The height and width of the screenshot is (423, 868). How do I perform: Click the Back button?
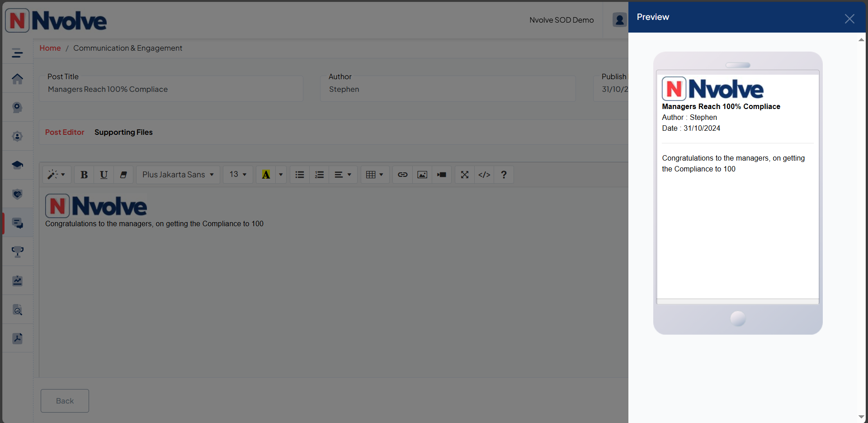(65, 401)
